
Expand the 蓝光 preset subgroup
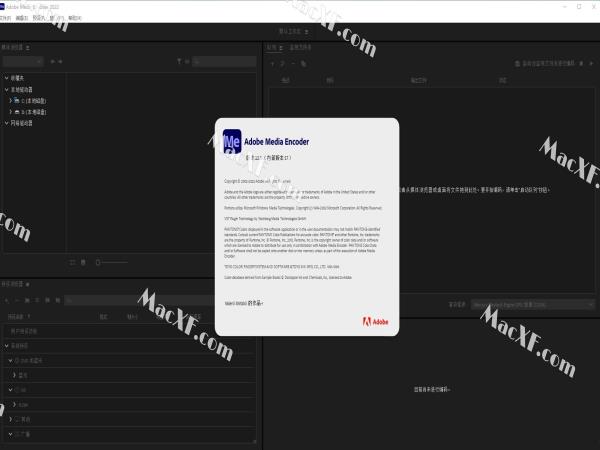[14, 375]
